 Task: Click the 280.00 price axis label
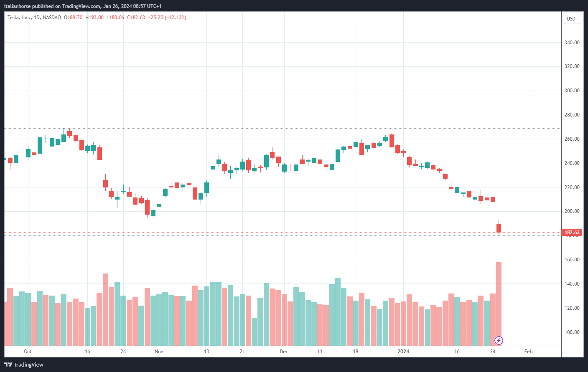[572, 115]
